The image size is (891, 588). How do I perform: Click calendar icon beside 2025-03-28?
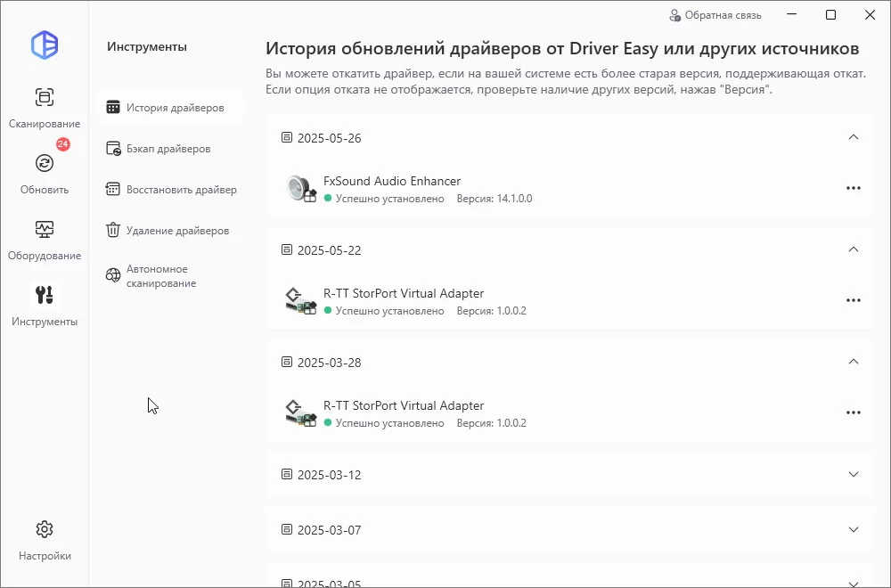[287, 362]
